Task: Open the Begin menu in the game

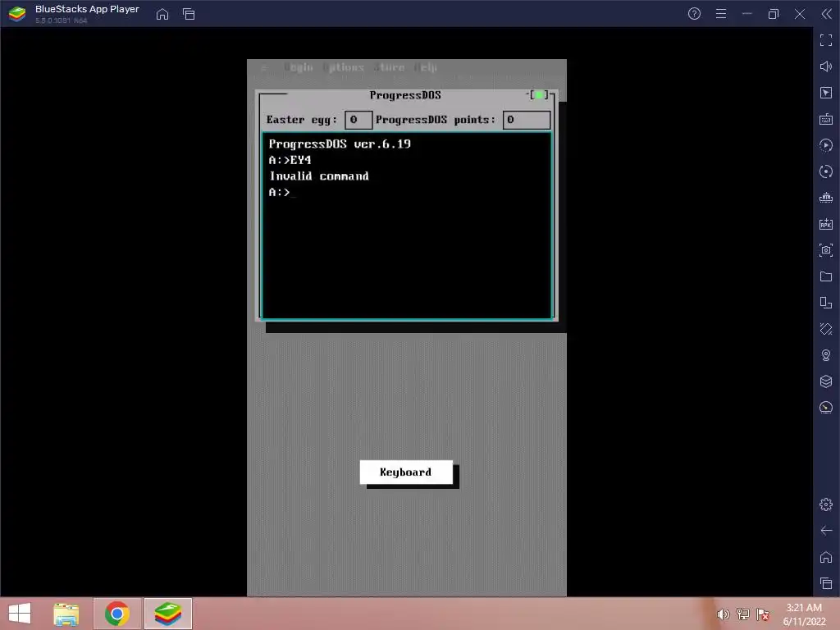Action: tap(299, 67)
